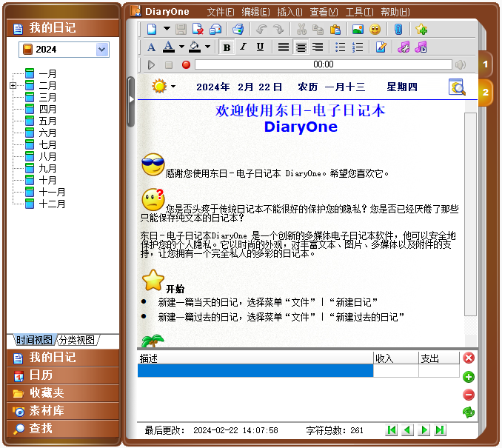The image size is (502, 448).
Task: Open the font settings 'A' icon
Action: click(x=152, y=47)
